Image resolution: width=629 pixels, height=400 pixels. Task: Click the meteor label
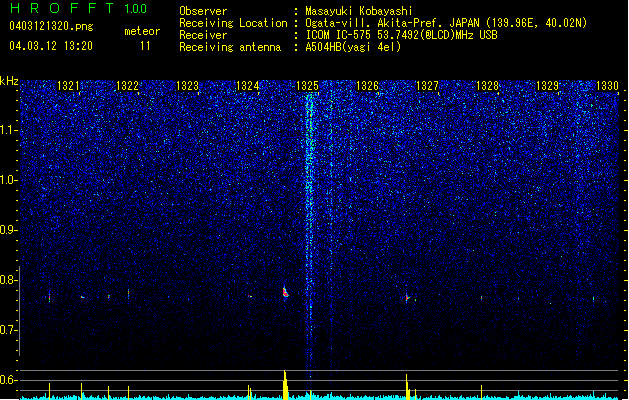[142, 31]
